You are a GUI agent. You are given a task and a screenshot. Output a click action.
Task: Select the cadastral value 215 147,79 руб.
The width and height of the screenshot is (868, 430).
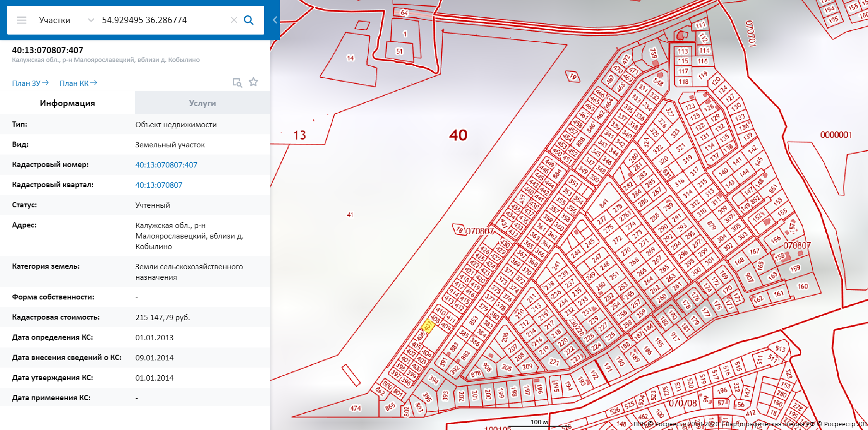(163, 317)
